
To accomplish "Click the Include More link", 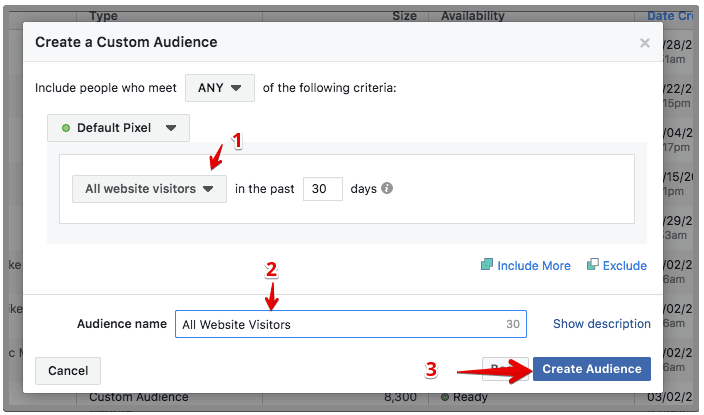I will pos(533,266).
